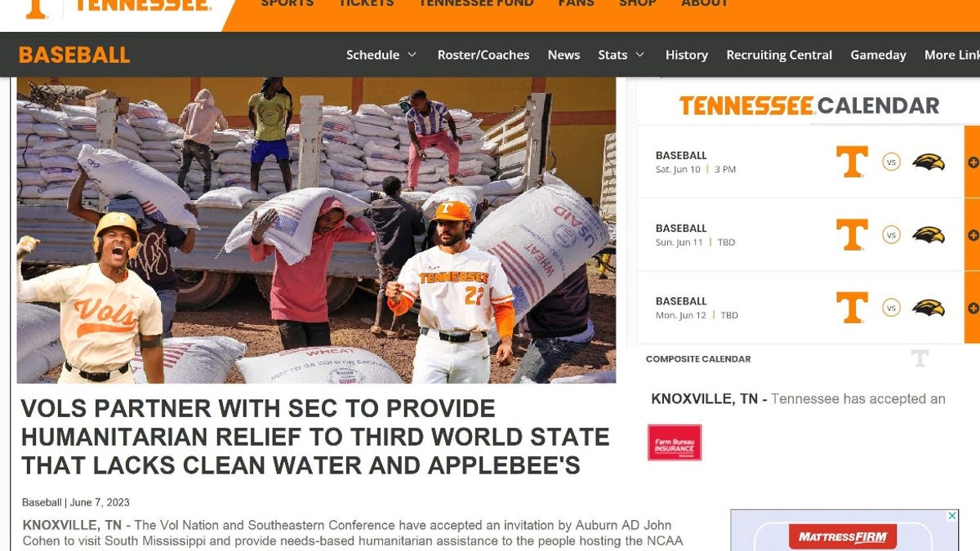Click the faded T icon beside Composite Calendar
This screenshot has width=980, height=551.
[920, 358]
